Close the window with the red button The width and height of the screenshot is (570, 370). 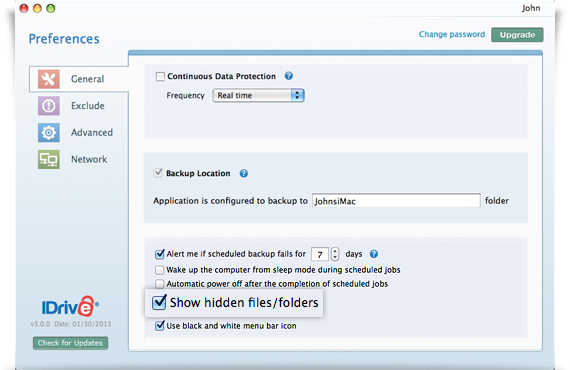coord(24,8)
